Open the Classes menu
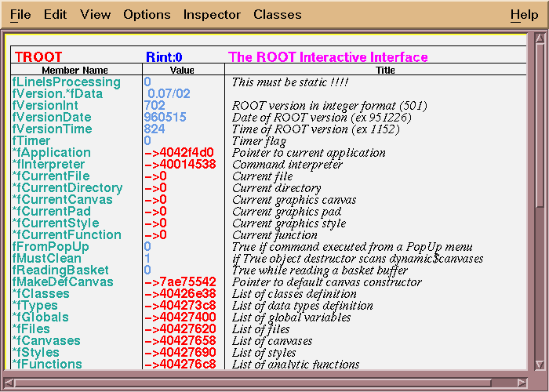549x392 pixels. [x=277, y=15]
